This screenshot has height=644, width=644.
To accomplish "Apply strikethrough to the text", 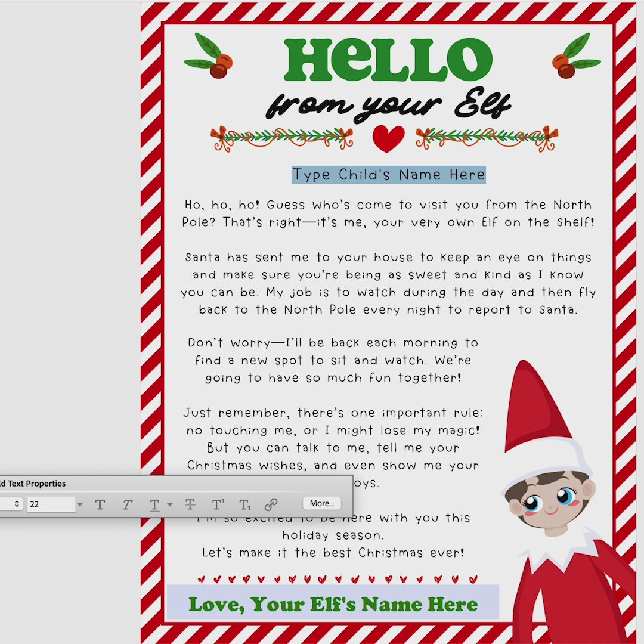I will [x=190, y=504].
